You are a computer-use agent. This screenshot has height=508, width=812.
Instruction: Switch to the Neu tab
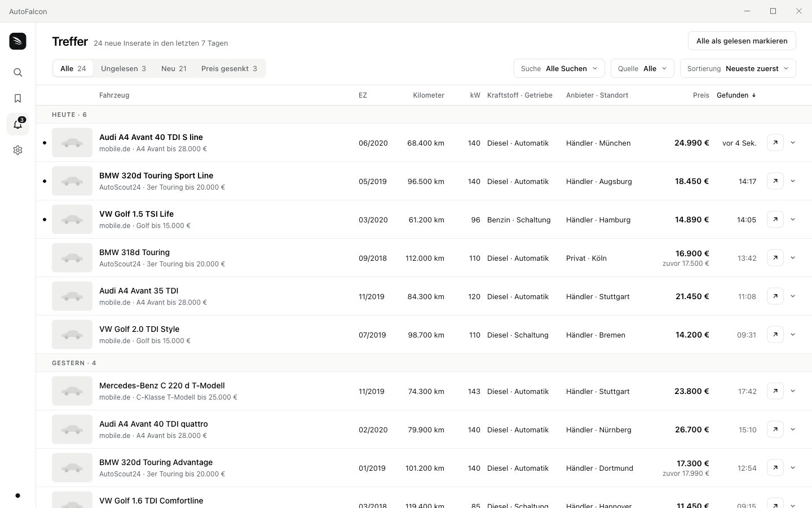pyautogui.click(x=174, y=68)
